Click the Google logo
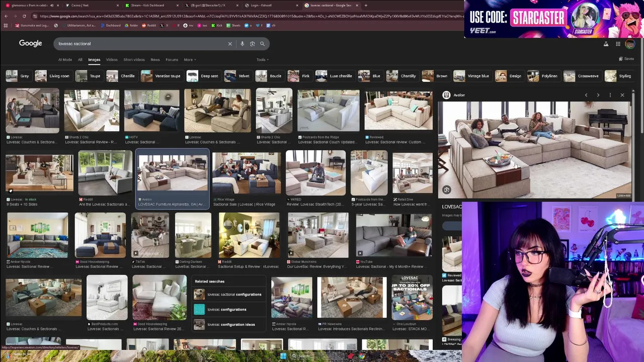644x362 pixels. [30, 43]
